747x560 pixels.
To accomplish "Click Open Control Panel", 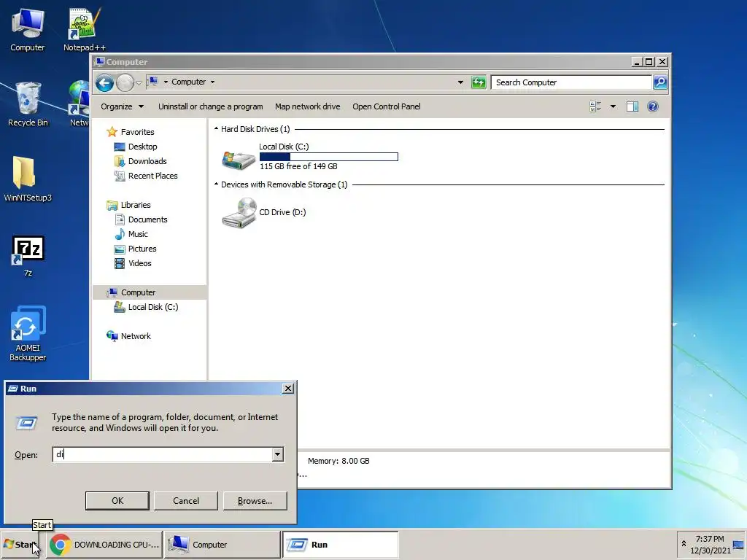I will (x=387, y=106).
